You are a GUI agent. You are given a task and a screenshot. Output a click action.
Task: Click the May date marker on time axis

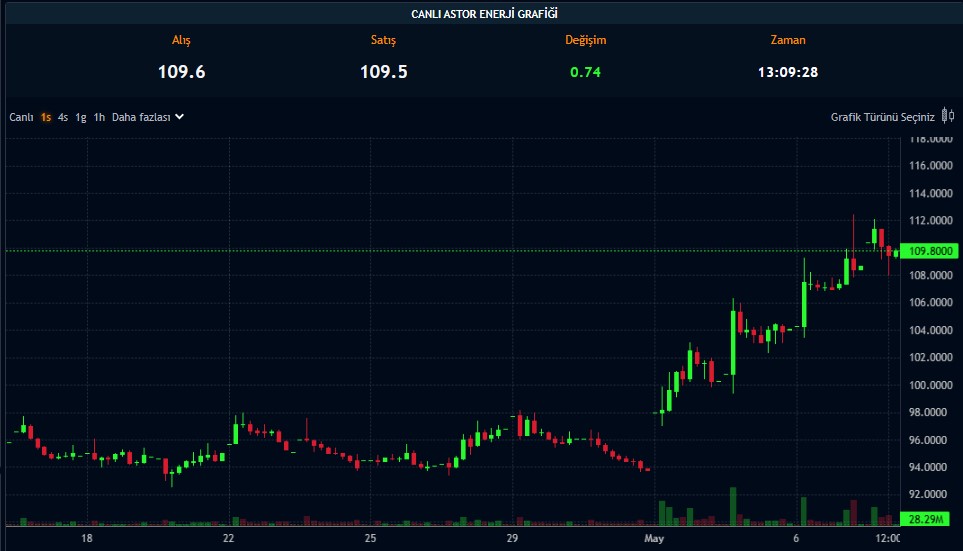654,538
